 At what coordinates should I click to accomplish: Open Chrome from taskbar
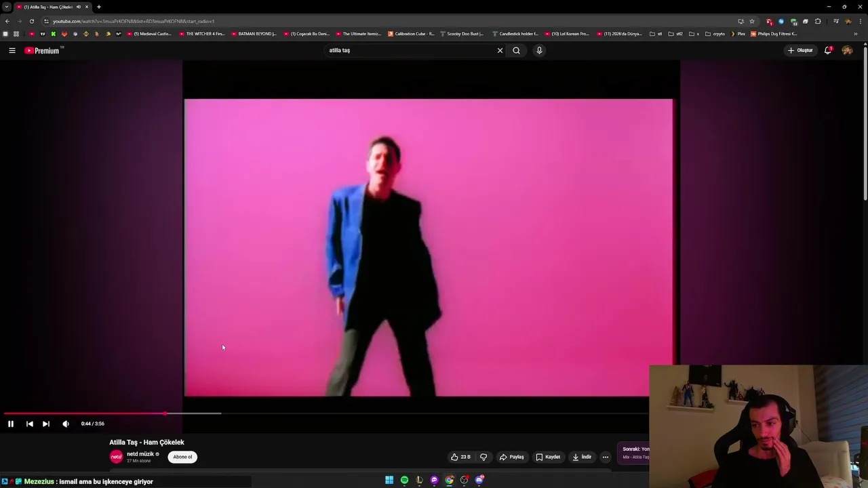[449, 480]
